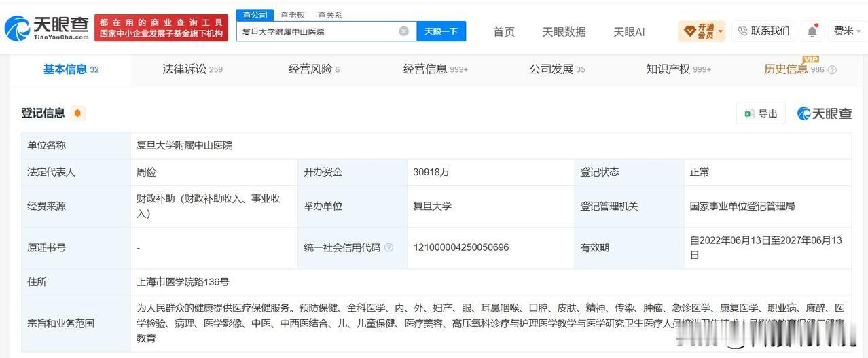868x358 pixels.
Task: Switch to 基本信息 tab
Action: 71,69
